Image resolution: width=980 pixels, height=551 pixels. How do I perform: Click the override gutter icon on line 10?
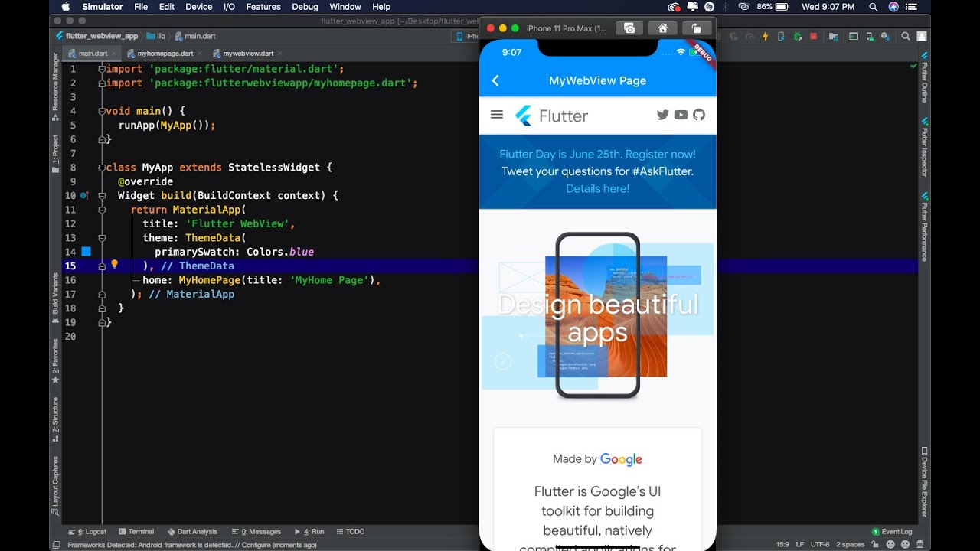point(84,196)
